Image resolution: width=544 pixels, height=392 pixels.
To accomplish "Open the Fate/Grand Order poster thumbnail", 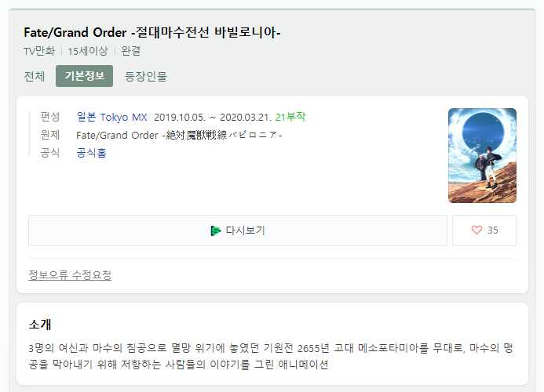I will pyautogui.click(x=482, y=155).
